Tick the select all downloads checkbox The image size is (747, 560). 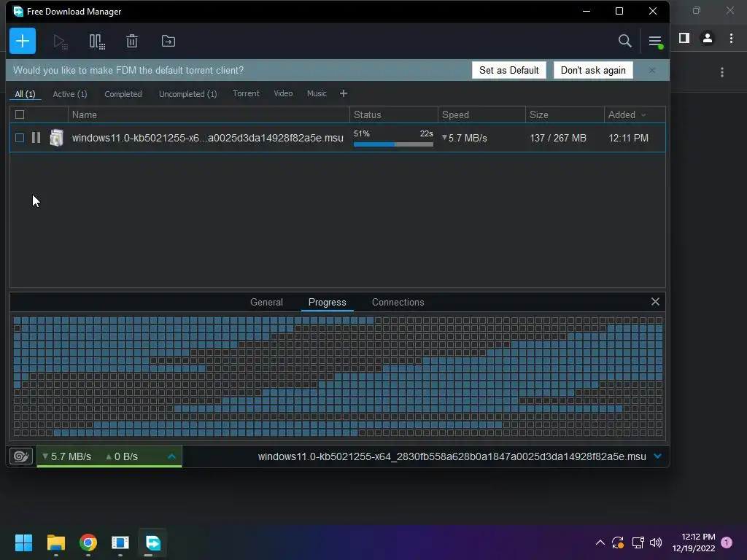tap(20, 114)
